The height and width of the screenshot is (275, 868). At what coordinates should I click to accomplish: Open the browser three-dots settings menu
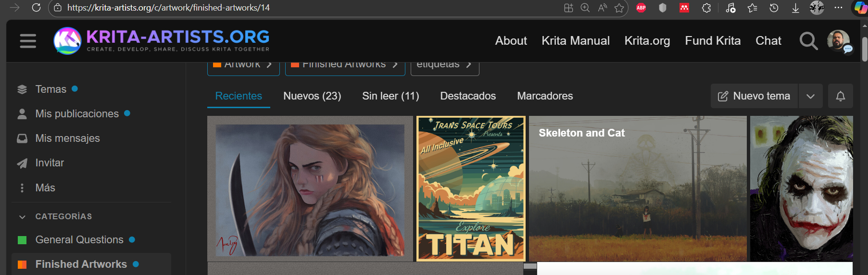pyautogui.click(x=838, y=8)
